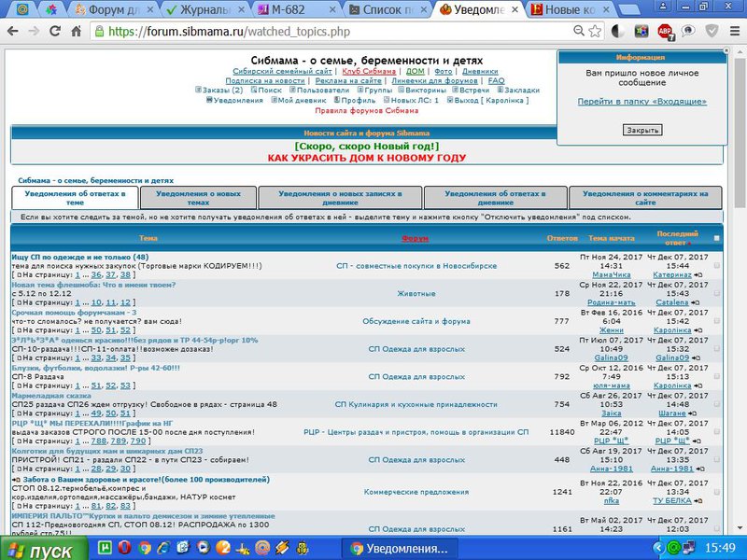Open the Chrome hamburger menu
The image size is (747, 560).
click(x=735, y=32)
